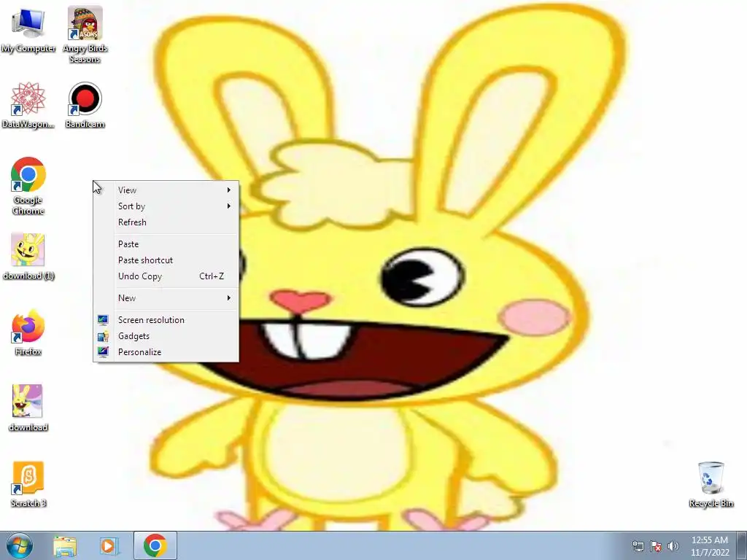Expand the View submenu arrow
Viewport: 747px width, 560px height.
click(229, 190)
